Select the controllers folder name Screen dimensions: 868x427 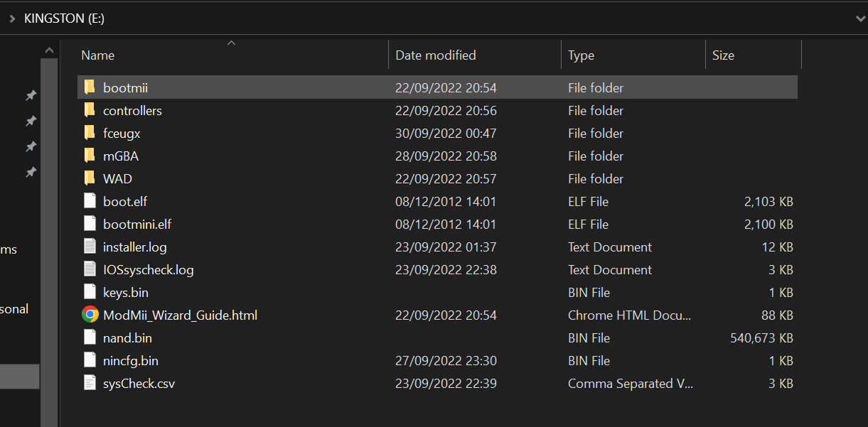[132, 111]
